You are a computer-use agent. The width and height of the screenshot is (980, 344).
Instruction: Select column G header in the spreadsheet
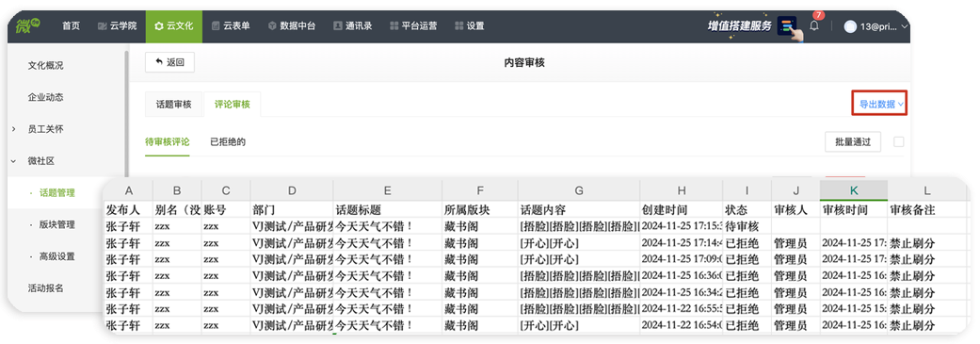point(579,190)
